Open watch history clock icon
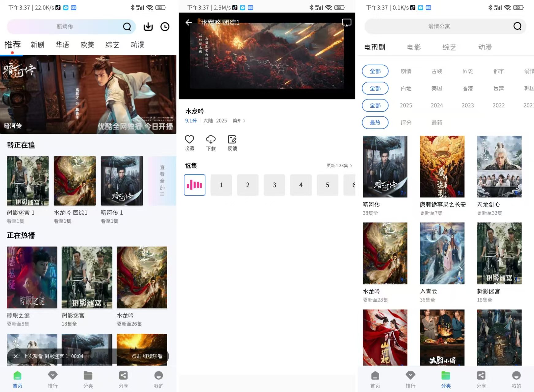 pos(165,27)
